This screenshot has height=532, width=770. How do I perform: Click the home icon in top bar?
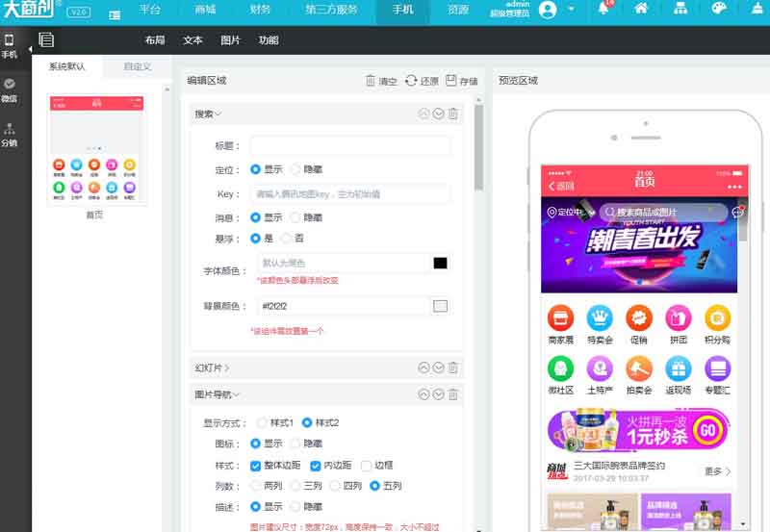click(x=641, y=9)
